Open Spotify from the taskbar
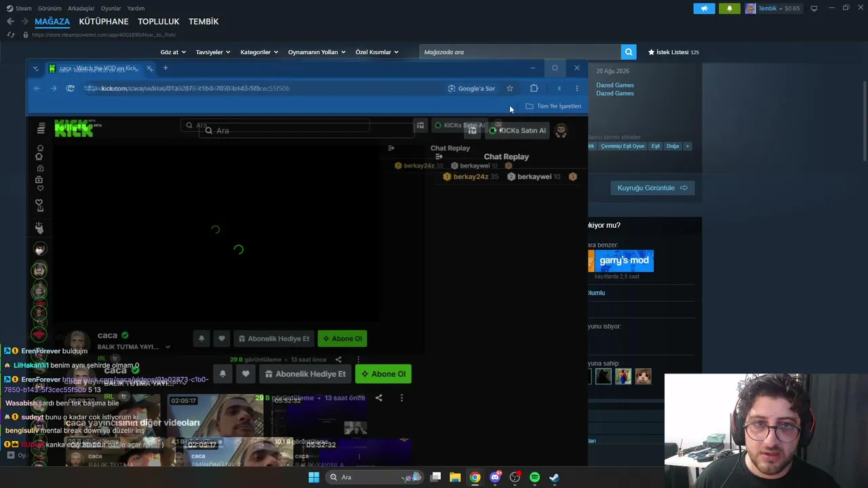Image resolution: width=868 pixels, height=488 pixels. (534, 477)
